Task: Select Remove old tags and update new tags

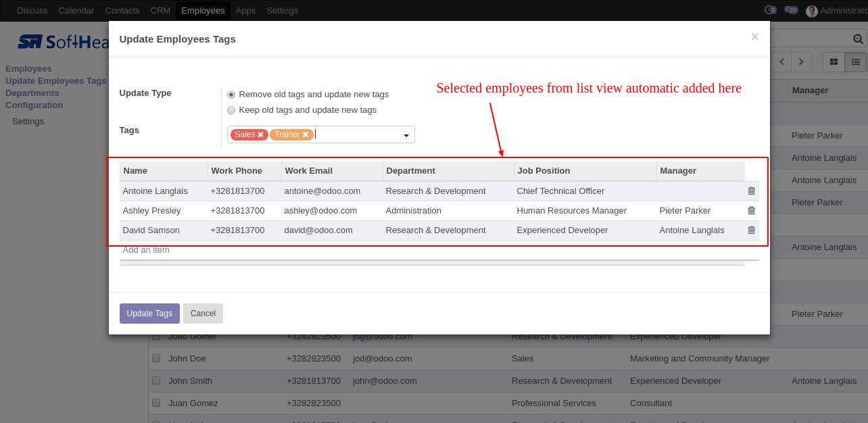Action: [x=231, y=95]
